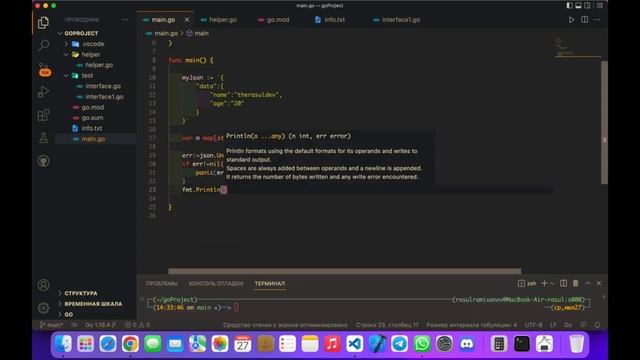Click Go 1.18.4 version in status bar

[100, 325]
